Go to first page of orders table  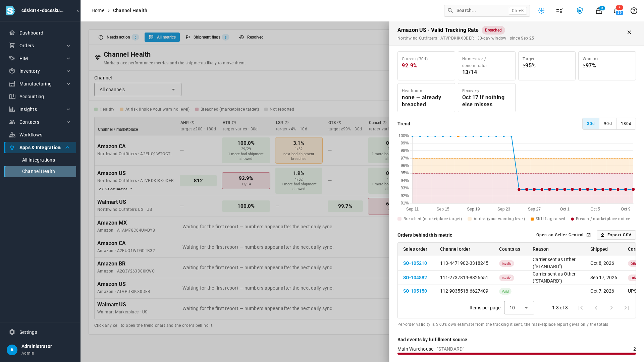(x=581, y=308)
